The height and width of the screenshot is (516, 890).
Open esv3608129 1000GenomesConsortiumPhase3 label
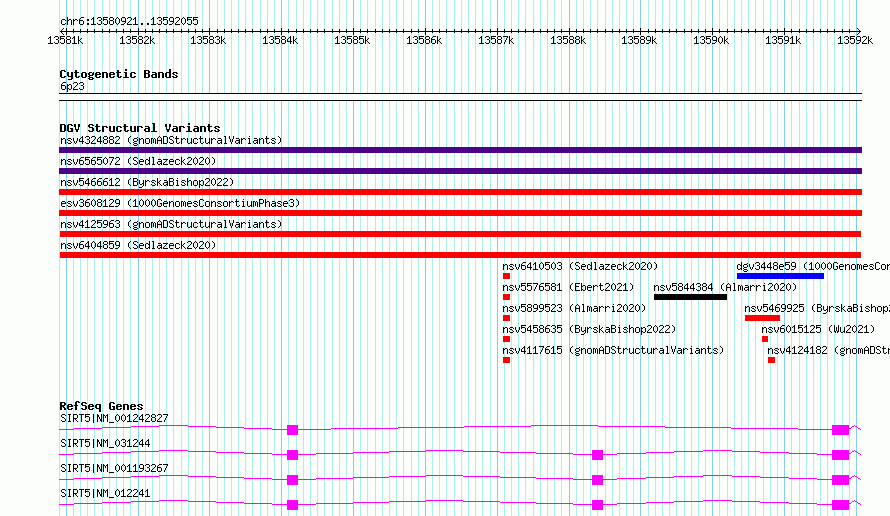(x=180, y=203)
